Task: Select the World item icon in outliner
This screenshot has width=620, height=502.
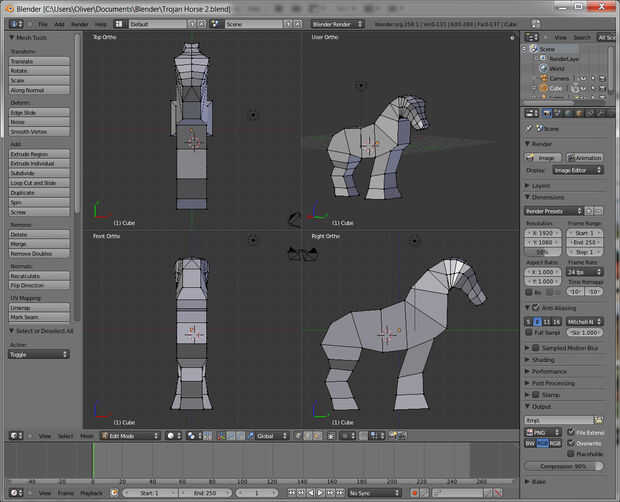Action: tap(543, 68)
